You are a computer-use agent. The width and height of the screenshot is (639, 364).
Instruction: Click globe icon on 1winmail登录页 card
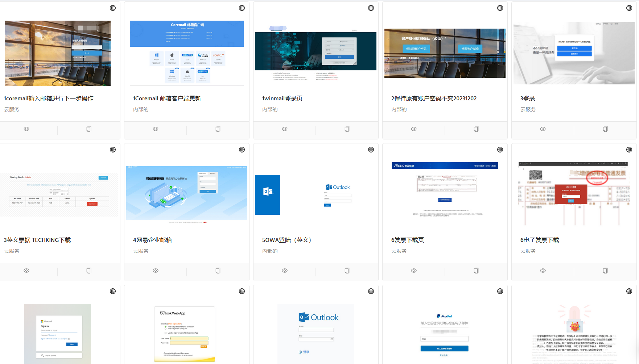(x=371, y=8)
